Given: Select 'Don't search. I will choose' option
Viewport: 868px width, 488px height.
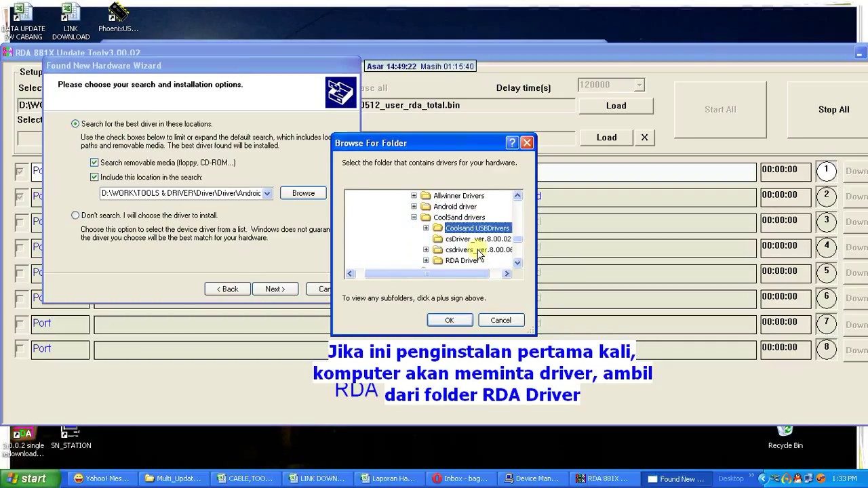Looking at the screenshot, I should point(75,216).
